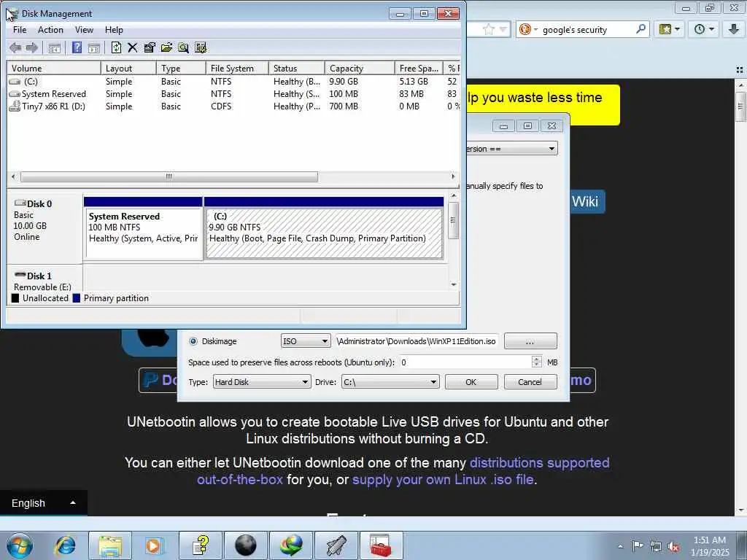747x560 pixels.
Task: Select the Diskimage radio button
Action: click(193, 341)
